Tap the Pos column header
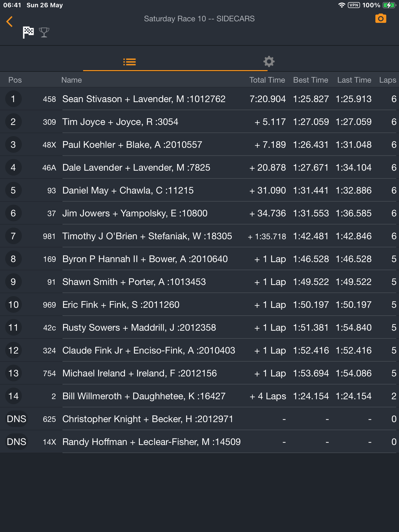This screenshot has height=532, width=399. tap(15, 80)
